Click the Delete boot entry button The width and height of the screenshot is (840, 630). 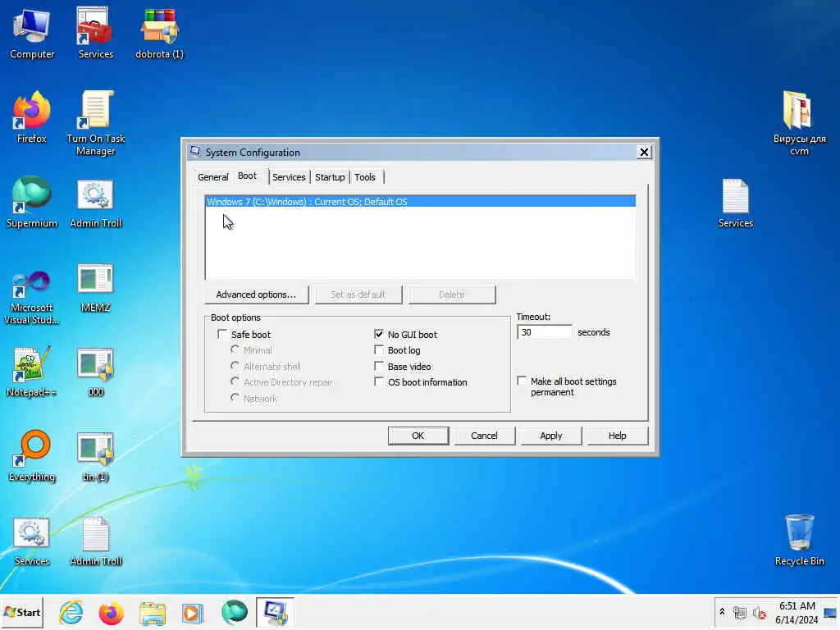click(452, 294)
